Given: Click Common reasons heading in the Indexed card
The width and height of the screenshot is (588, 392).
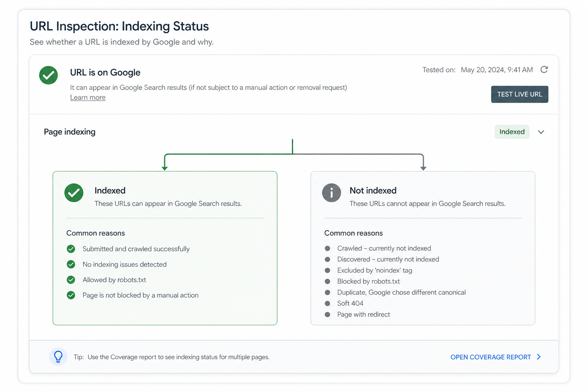Looking at the screenshot, I should point(96,233).
